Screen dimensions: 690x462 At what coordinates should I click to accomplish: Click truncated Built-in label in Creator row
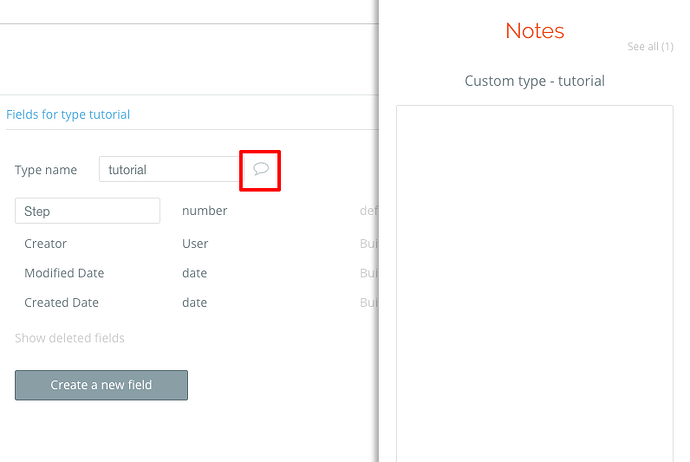pos(369,243)
